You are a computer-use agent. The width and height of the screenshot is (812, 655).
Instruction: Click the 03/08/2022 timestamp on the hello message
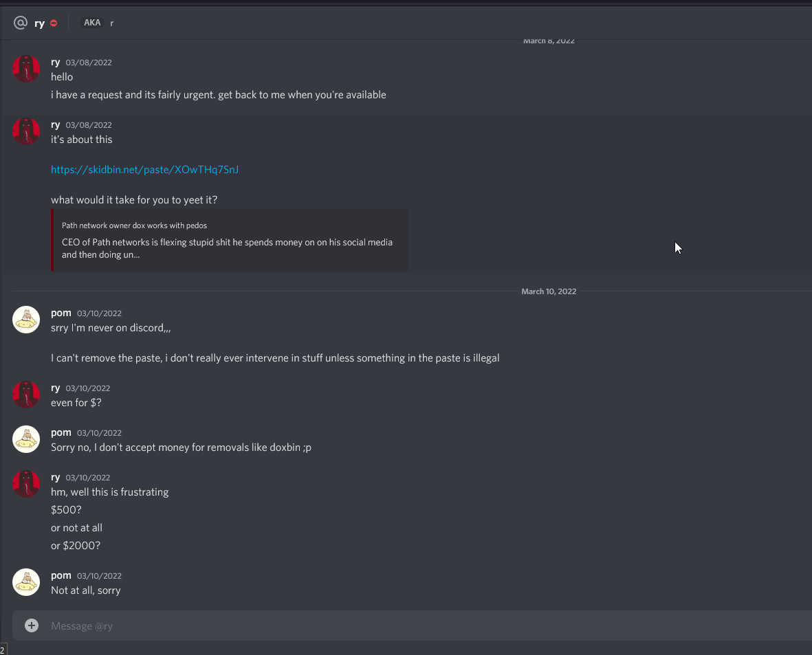pos(89,63)
